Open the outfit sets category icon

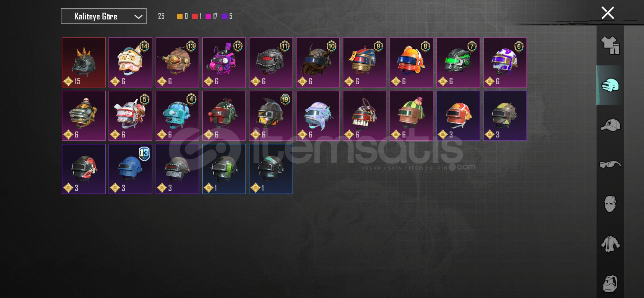click(x=610, y=45)
